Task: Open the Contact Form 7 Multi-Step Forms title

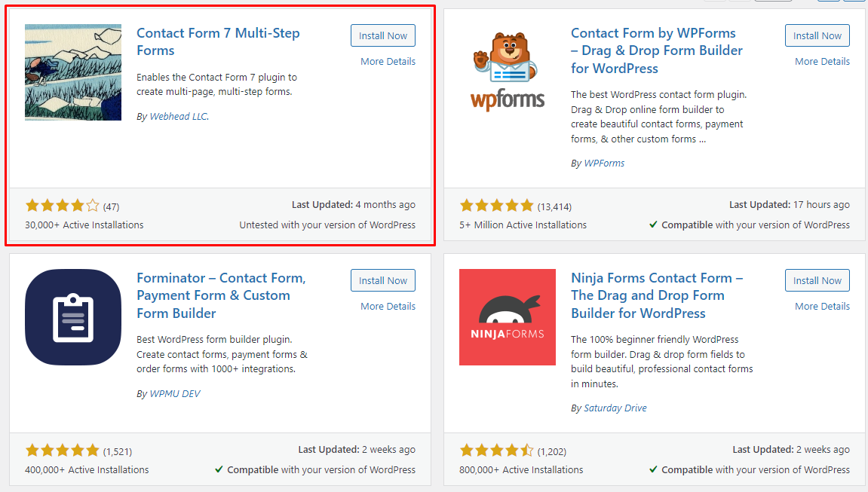Action: [x=218, y=41]
